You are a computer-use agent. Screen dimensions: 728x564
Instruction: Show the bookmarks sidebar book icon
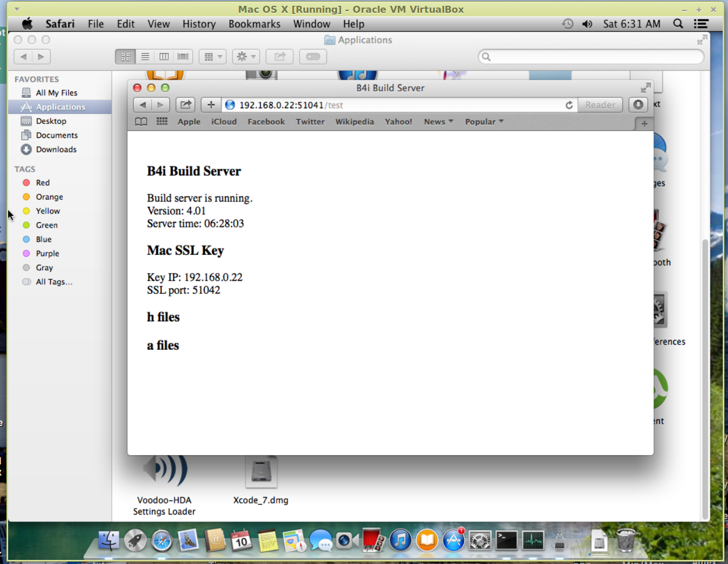point(141,122)
